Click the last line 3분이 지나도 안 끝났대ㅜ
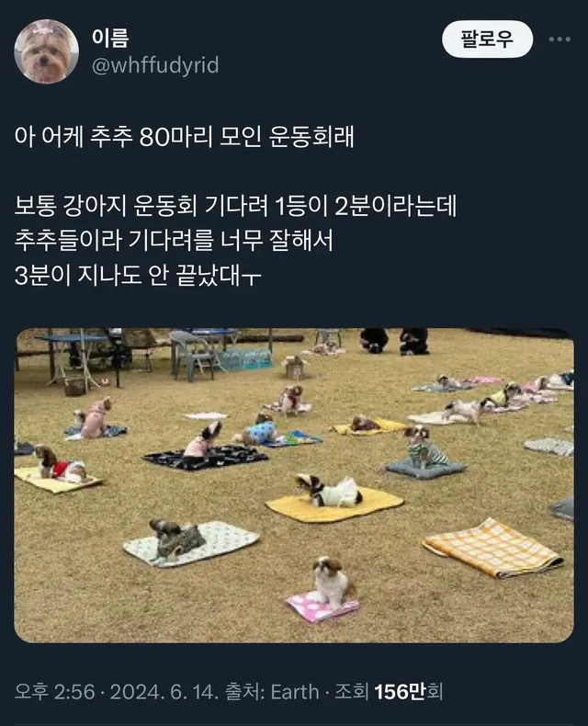 pos(138,276)
